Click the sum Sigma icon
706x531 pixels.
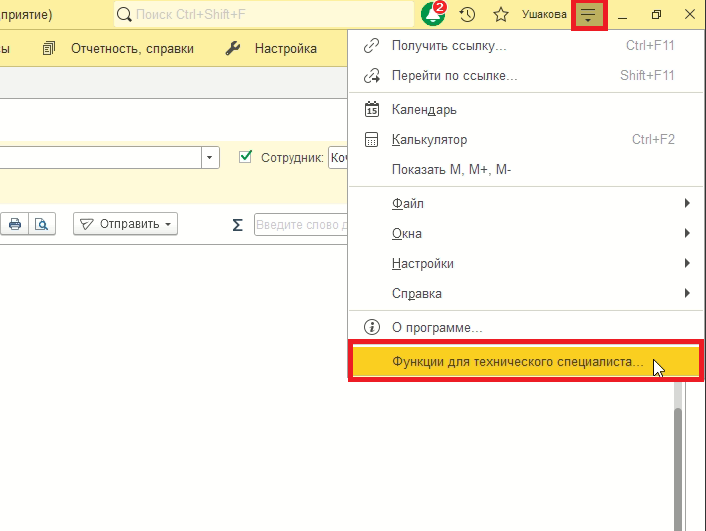point(237,224)
